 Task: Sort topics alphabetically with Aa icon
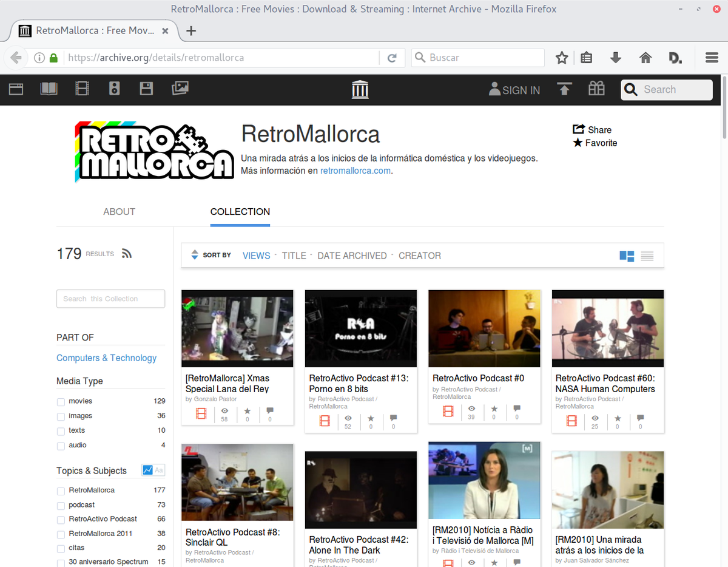click(159, 470)
